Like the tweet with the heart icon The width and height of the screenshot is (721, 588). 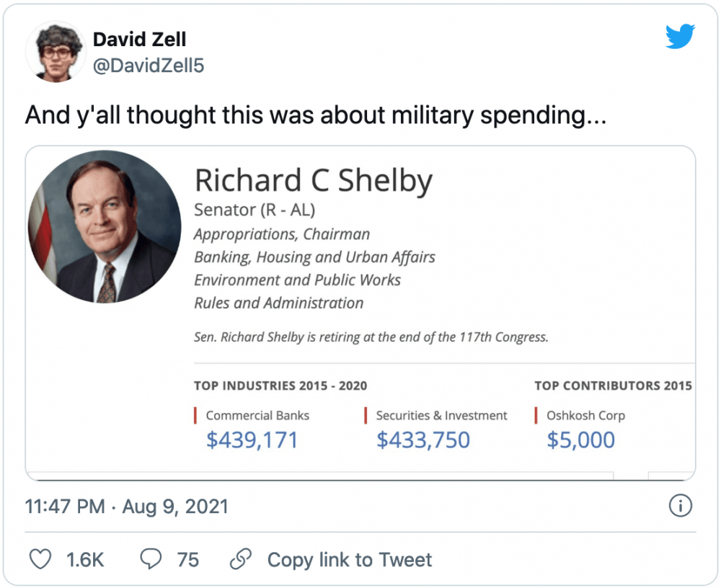40,559
